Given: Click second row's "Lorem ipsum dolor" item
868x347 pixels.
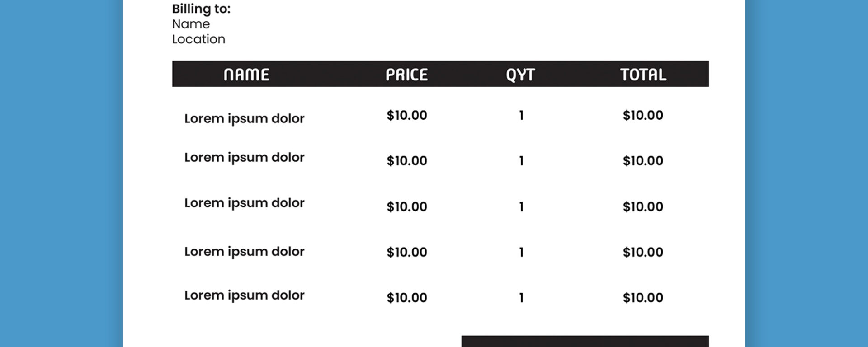Looking at the screenshot, I should coord(244,157).
